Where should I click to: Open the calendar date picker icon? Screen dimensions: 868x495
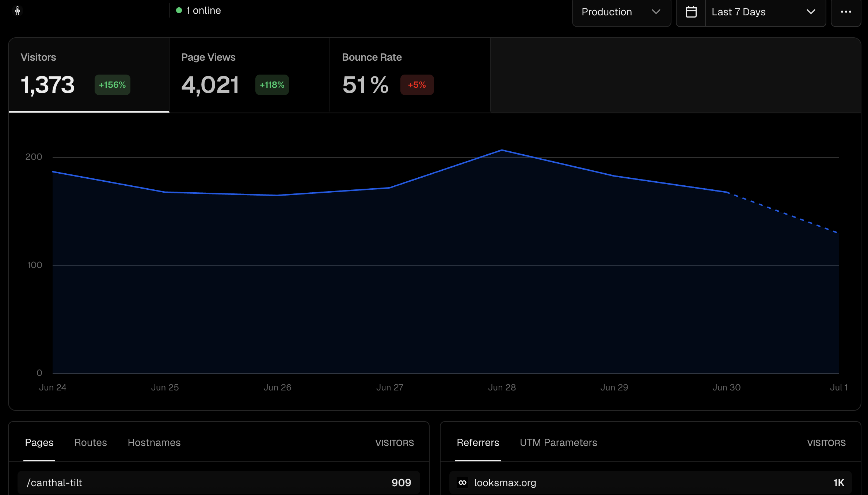[691, 12]
